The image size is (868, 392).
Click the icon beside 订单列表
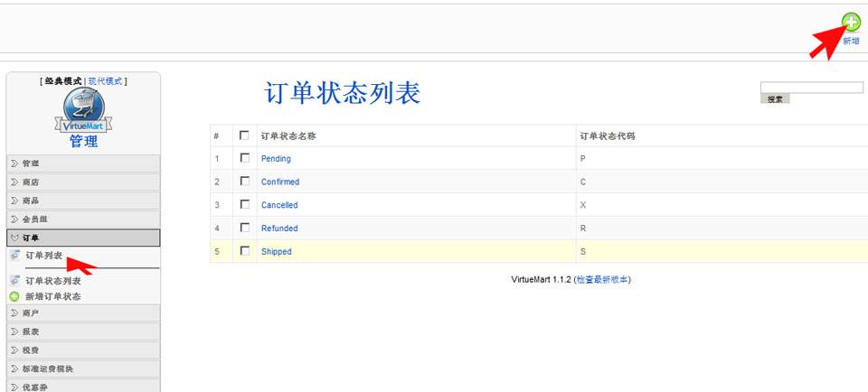[15, 256]
